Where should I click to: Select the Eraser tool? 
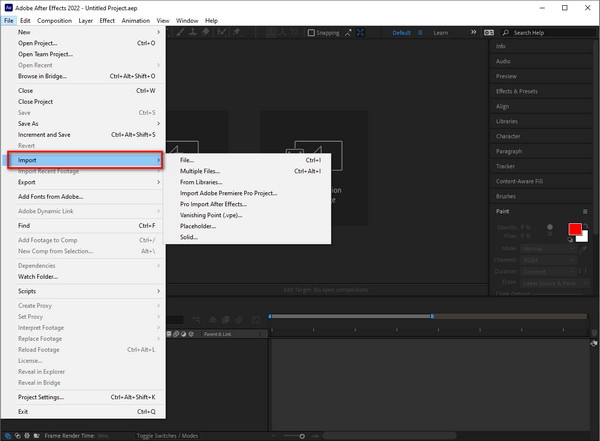pyautogui.click(x=205, y=33)
